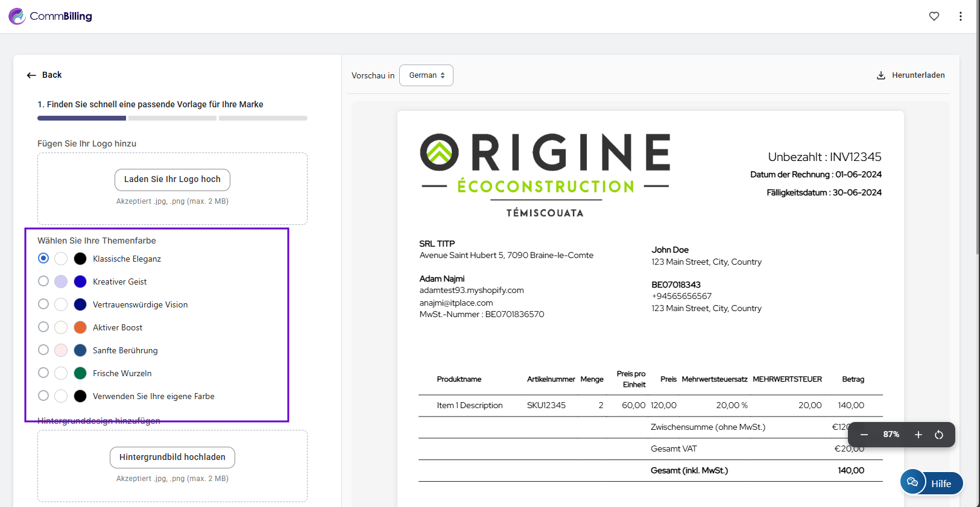Screen dimensions: 980x507
Task: Click the second step progress bar segment
Action: (x=172, y=118)
